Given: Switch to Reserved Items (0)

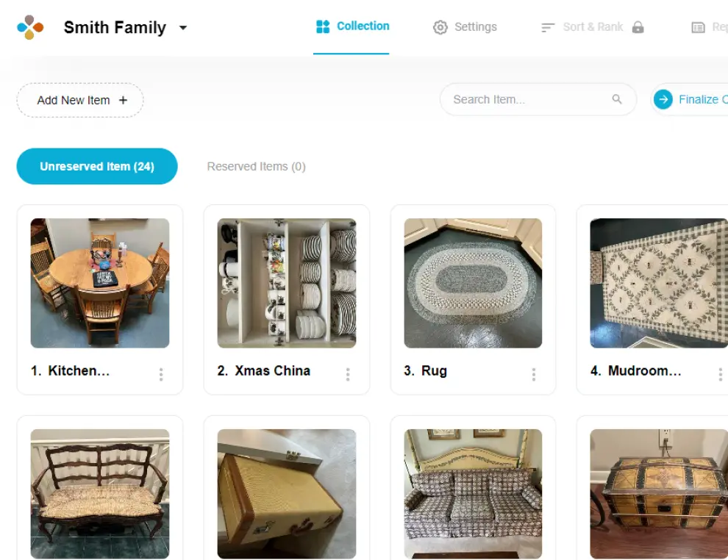Looking at the screenshot, I should click(x=256, y=166).
